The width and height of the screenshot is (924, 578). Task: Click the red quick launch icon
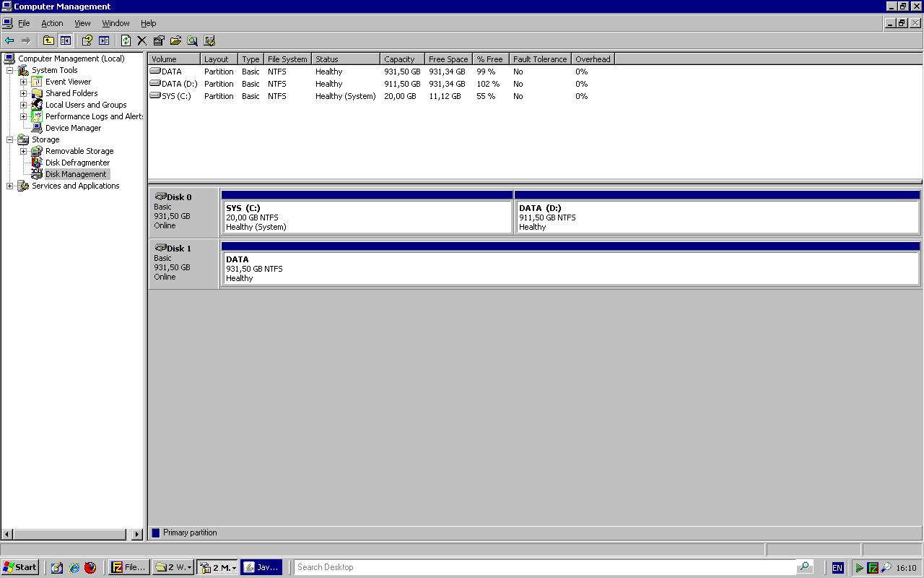[x=90, y=568]
